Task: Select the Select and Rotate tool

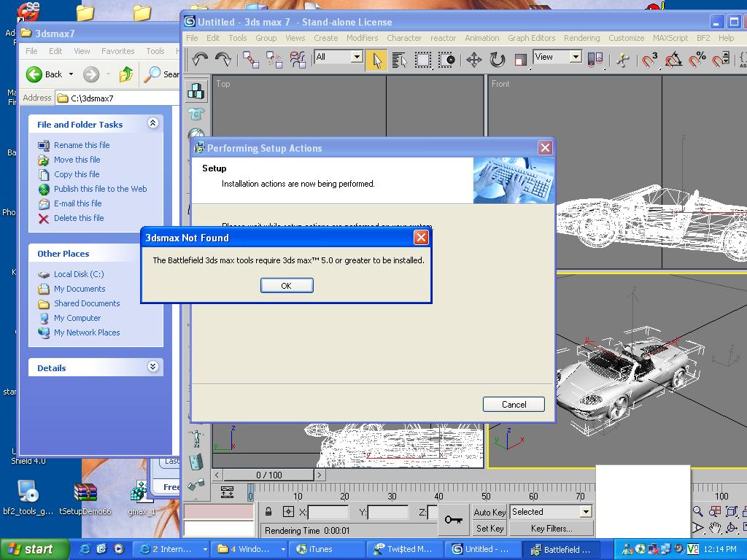Action: (498, 60)
